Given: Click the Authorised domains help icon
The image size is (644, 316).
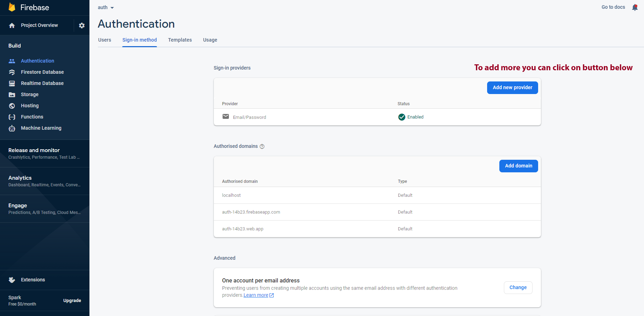Looking at the screenshot, I should 262,146.
